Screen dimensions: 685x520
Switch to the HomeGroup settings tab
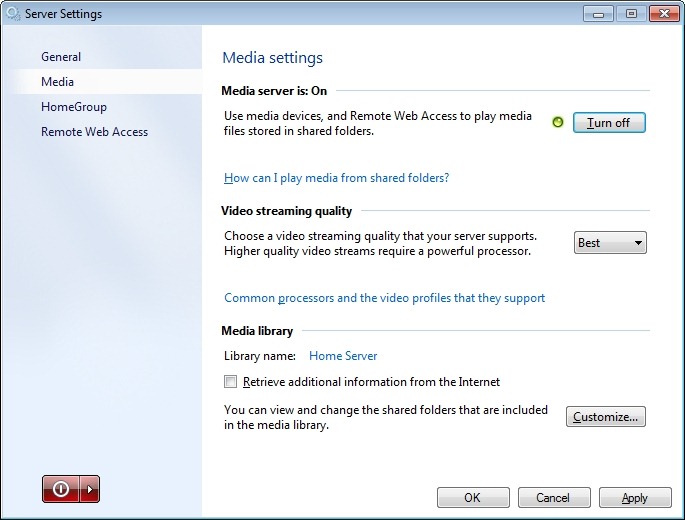tap(74, 107)
